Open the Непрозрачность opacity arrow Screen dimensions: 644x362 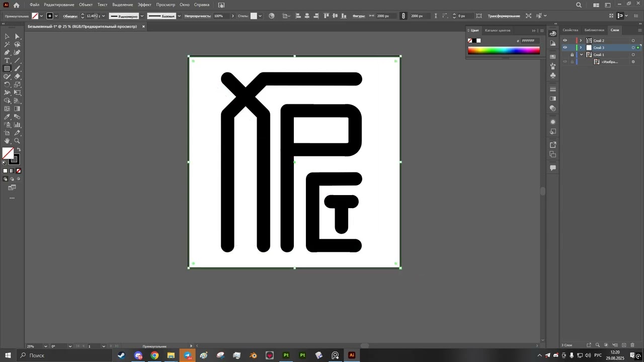pos(232,16)
